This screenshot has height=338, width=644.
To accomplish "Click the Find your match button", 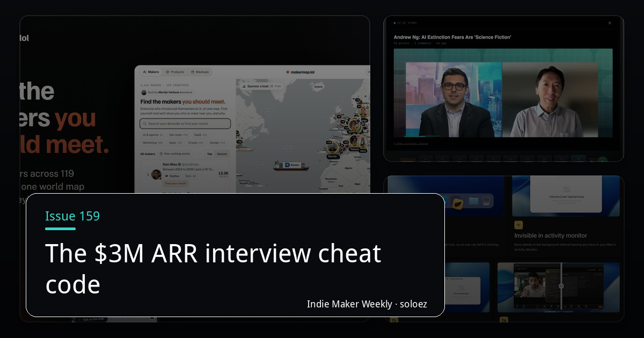I will 175,183.
